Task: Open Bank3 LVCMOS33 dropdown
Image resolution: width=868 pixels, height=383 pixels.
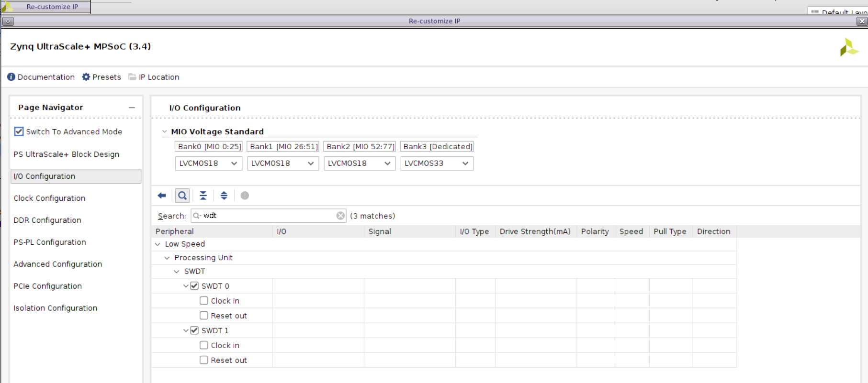Action: tap(437, 164)
